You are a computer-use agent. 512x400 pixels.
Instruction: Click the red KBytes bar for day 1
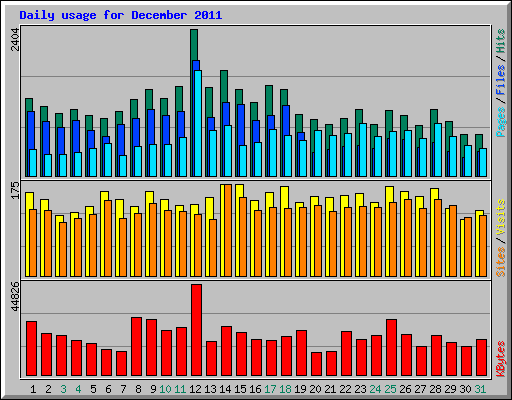[31, 349]
